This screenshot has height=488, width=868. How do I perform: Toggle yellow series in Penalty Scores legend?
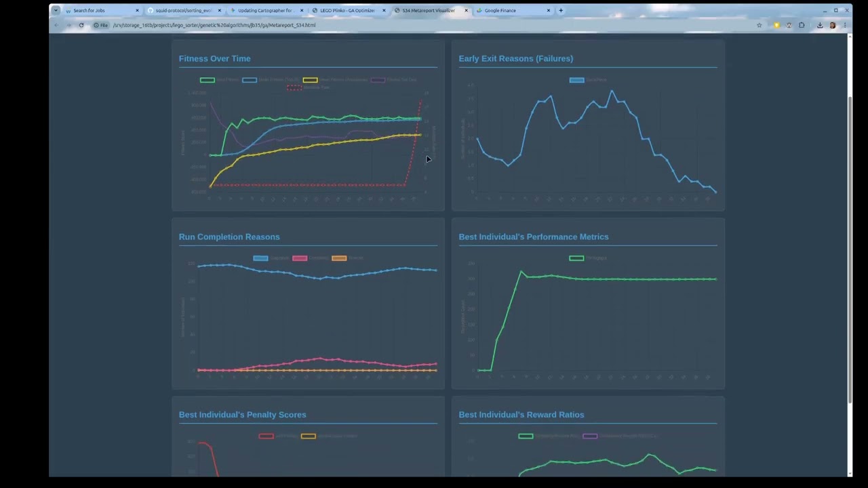(309, 436)
